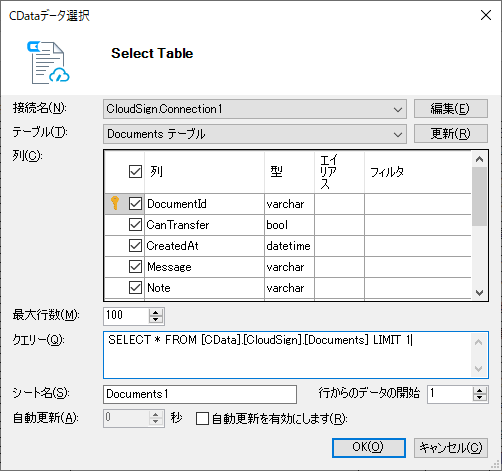Click the alias cell in DocumentId row

(339, 204)
